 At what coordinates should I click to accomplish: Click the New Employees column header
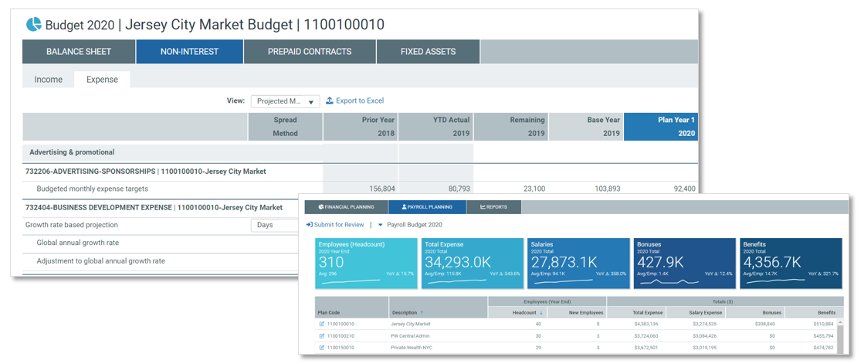tap(577, 313)
